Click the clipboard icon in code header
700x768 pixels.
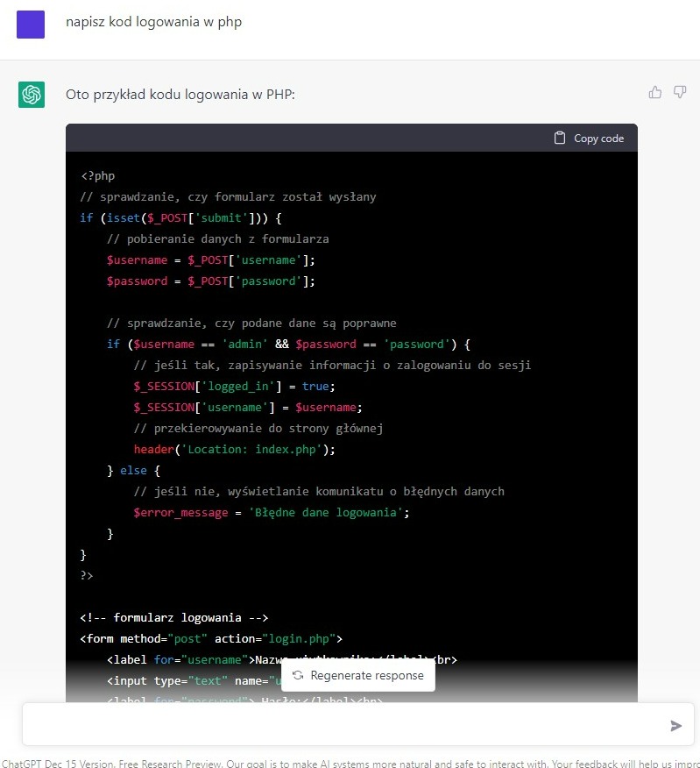[560, 139]
